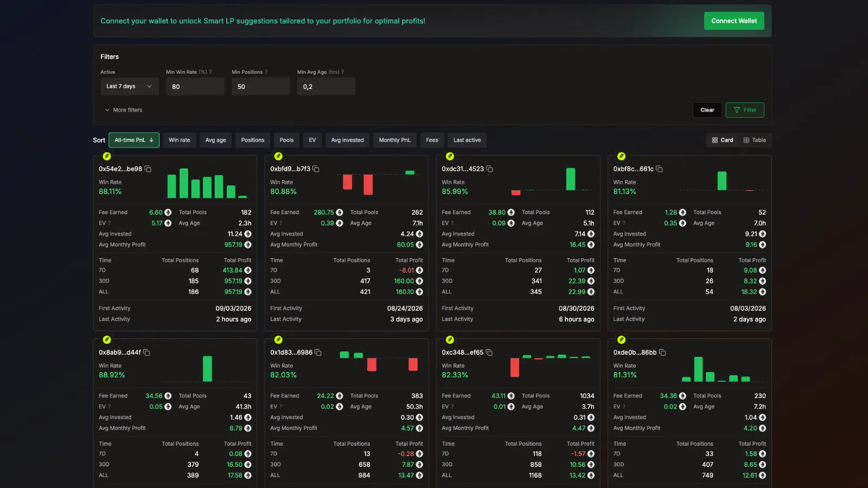Click the 7D profit value -8.01
This screenshot has height=488, width=868.
[x=407, y=271]
